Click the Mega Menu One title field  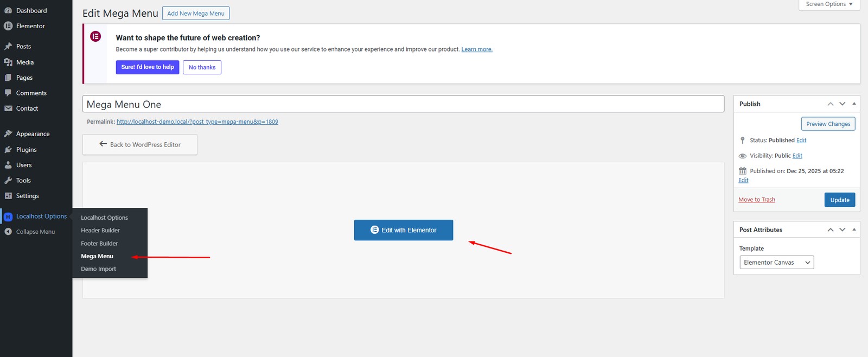(x=403, y=104)
